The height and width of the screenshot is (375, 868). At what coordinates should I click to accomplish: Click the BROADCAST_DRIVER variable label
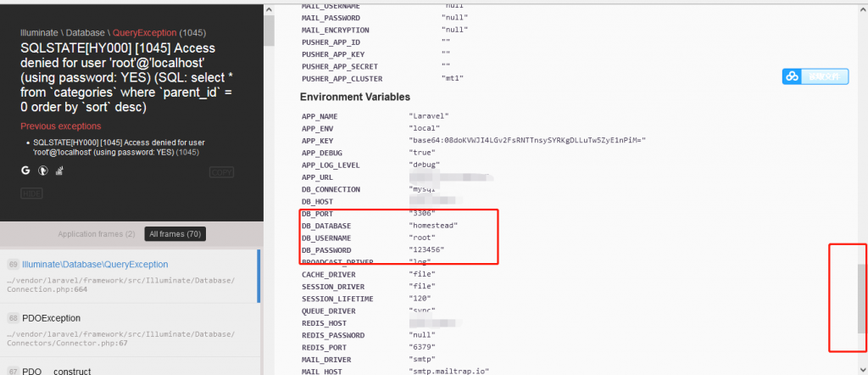[x=337, y=262]
